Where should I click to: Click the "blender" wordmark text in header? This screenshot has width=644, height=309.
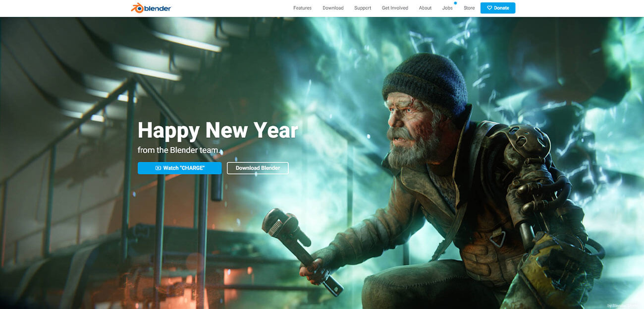(x=158, y=8)
